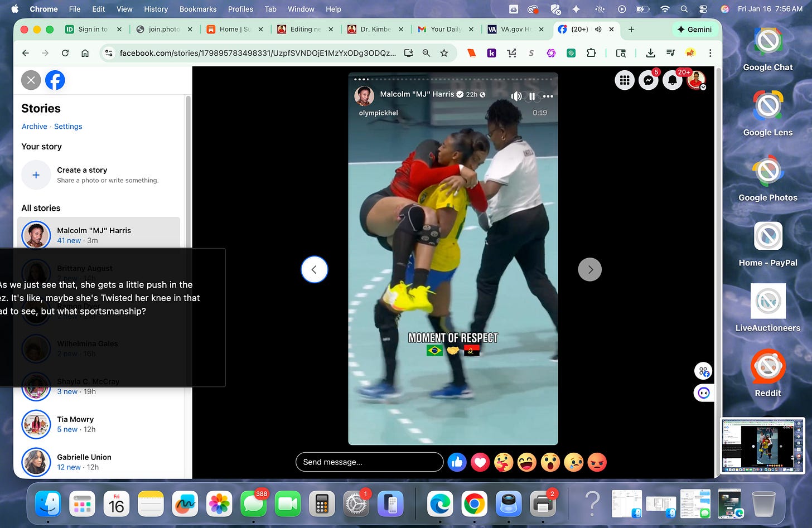Open the notifications bell icon
This screenshot has height=528, width=812.
pyautogui.click(x=673, y=80)
